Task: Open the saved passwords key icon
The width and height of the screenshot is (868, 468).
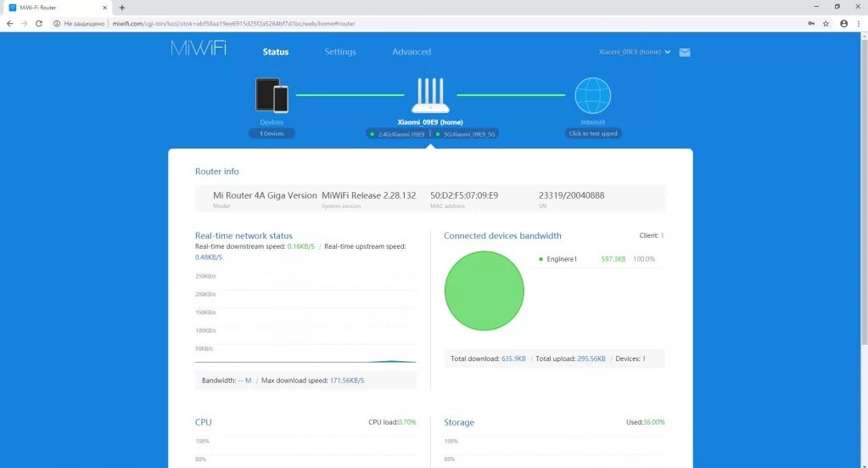Action: [x=811, y=23]
